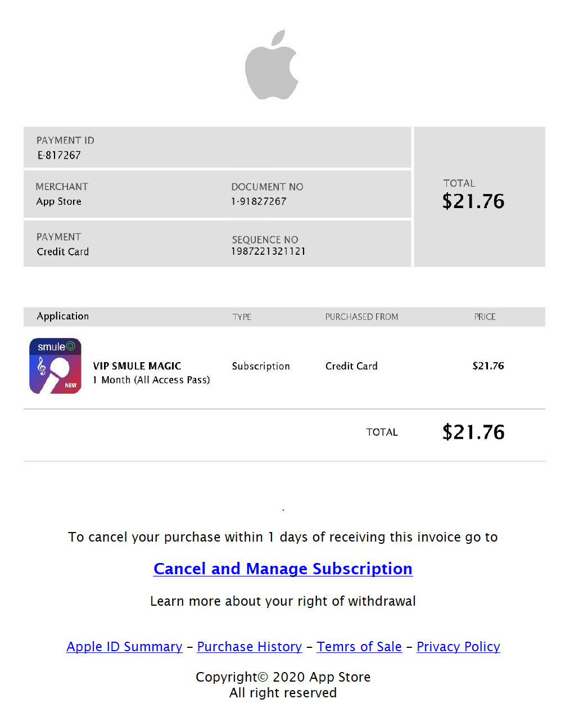The height and width of the screenshot is (712, 588).
Task: Click the PRICE column header
Action: pos(485,317)
